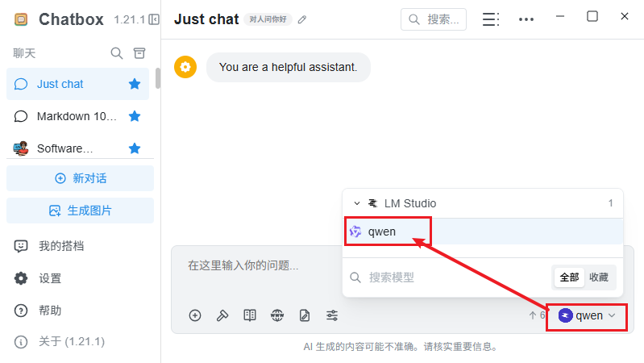Click the sidebar scrollbar
The height and width of the screenshot is (363, 644).
158,78
